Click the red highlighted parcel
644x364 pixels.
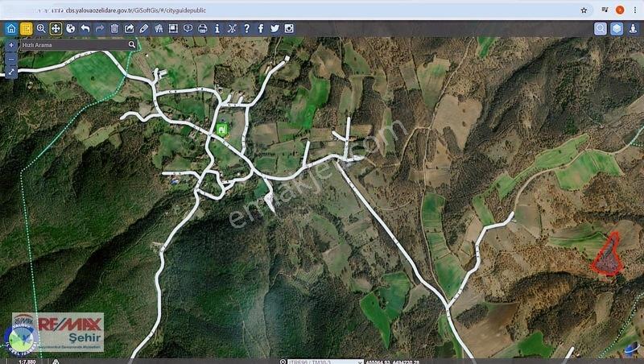(608, 255)
